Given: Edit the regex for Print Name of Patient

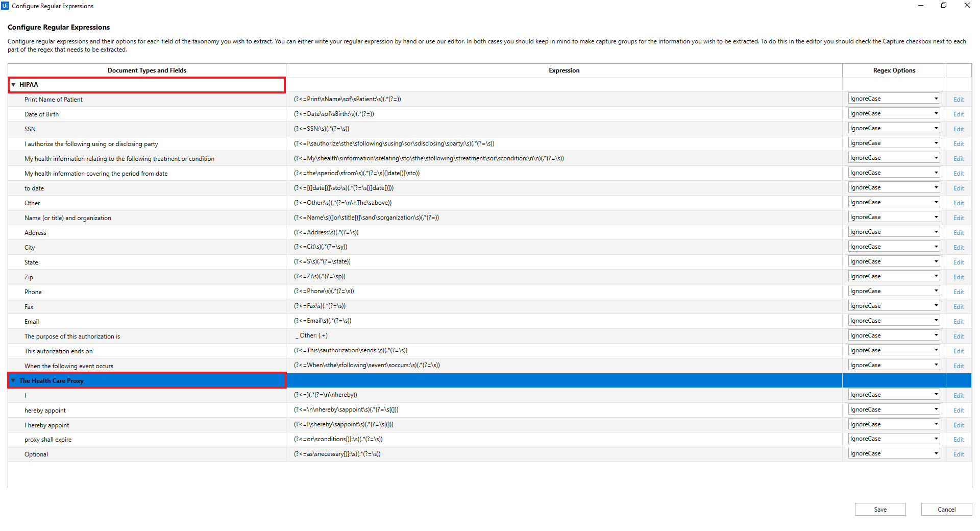Looking at the screenshot, I should [959, 99].
